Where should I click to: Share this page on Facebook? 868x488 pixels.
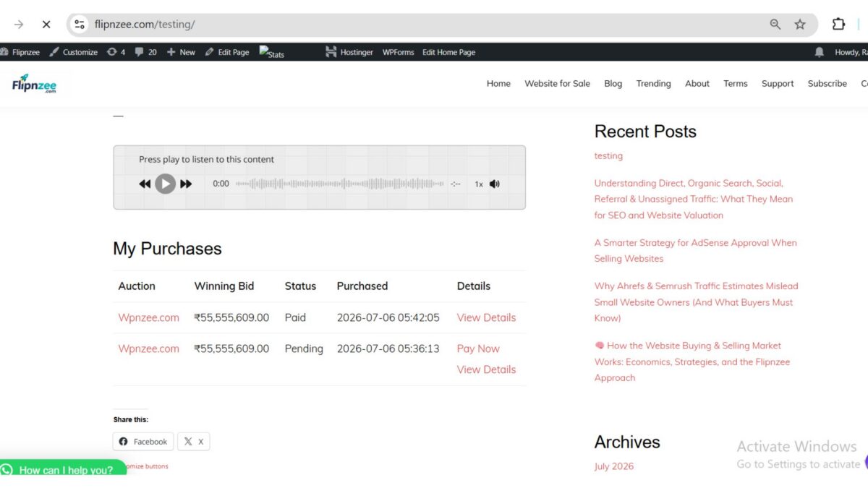click(x=143, y=442)
